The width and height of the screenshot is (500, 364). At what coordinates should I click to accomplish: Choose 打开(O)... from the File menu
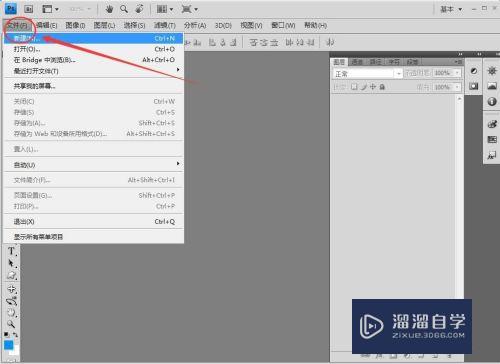tap(94, 49)
